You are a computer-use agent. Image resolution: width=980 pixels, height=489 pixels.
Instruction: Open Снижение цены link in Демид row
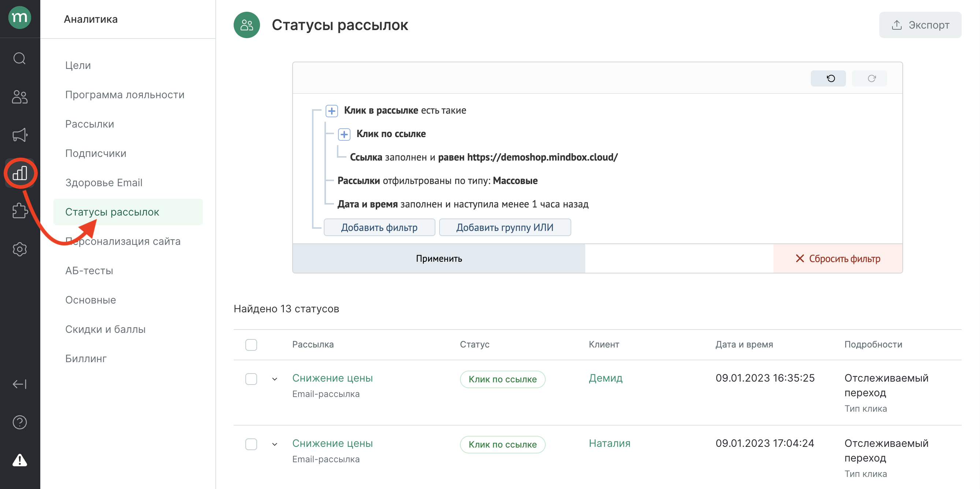[x=332, y=378]
